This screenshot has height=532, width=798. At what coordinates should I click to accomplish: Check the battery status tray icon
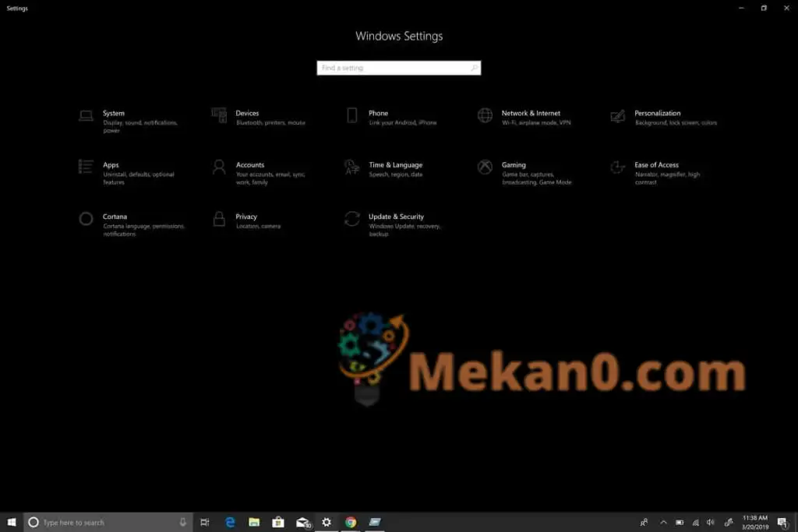pyautogui.click(x=680, y=523)
